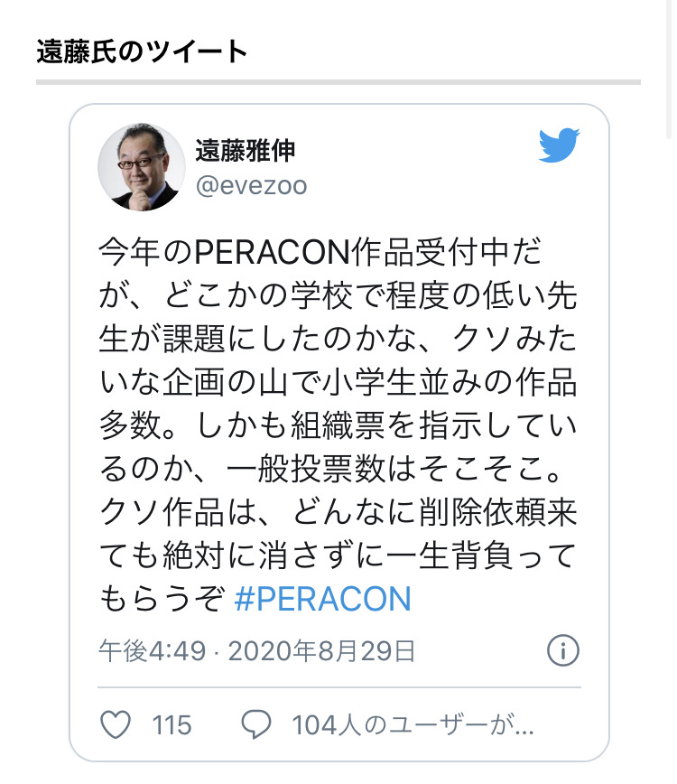Open the 104人のユーザーが… conversation link
The image size is (677, 784).
point(413,725)
